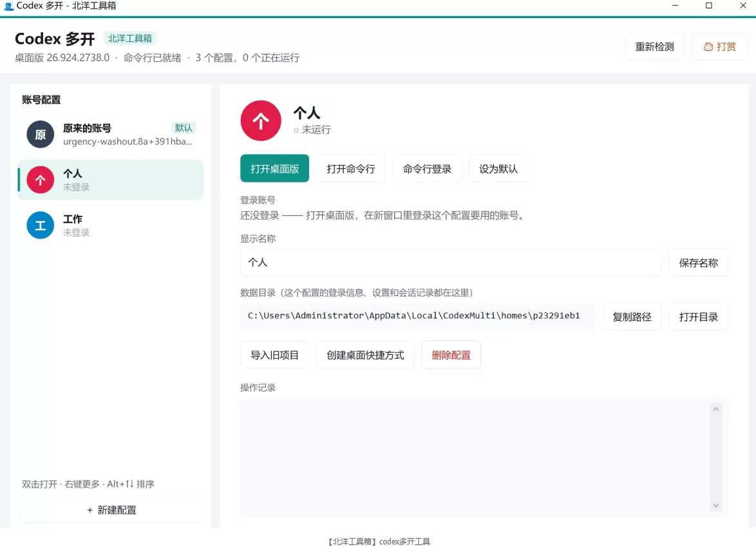Select the 工作 profile row
Image resolution: width=756 pixels, height=547 pixels.
tap(110, 226)
